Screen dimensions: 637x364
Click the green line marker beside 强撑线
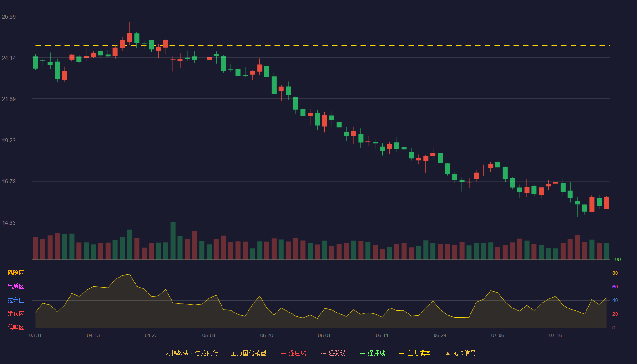point(363,353)
